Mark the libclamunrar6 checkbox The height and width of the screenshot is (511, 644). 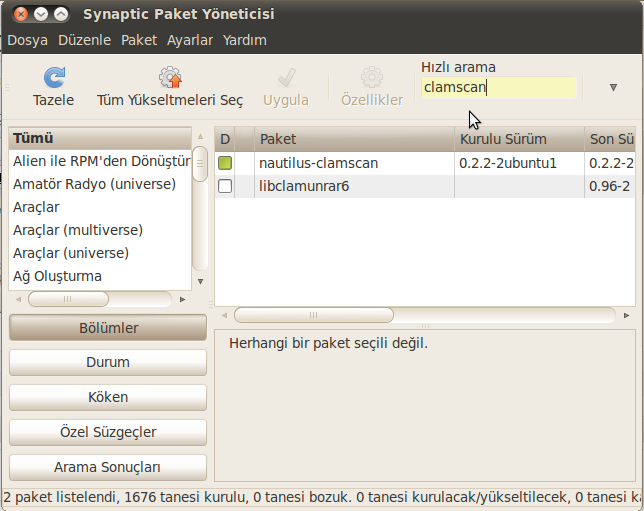click(225, 186)
